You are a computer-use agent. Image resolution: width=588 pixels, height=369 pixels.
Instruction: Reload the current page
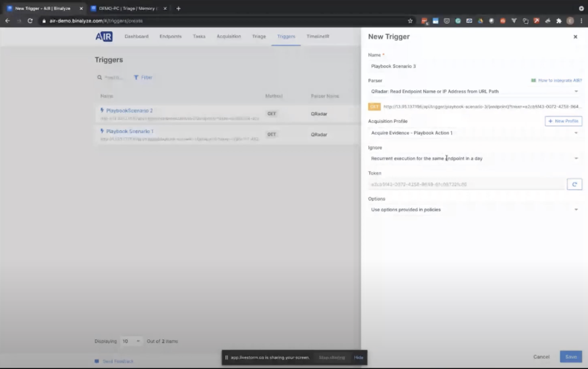(30, 21)
